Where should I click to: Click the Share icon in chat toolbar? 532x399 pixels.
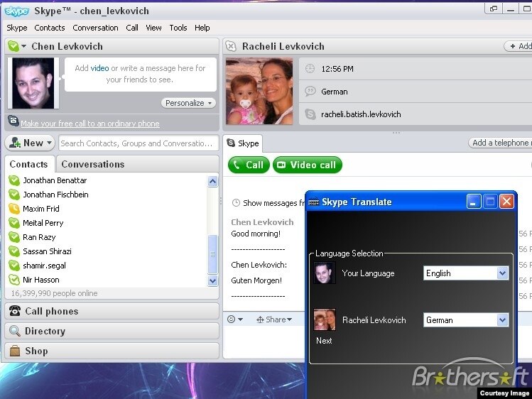260,319
